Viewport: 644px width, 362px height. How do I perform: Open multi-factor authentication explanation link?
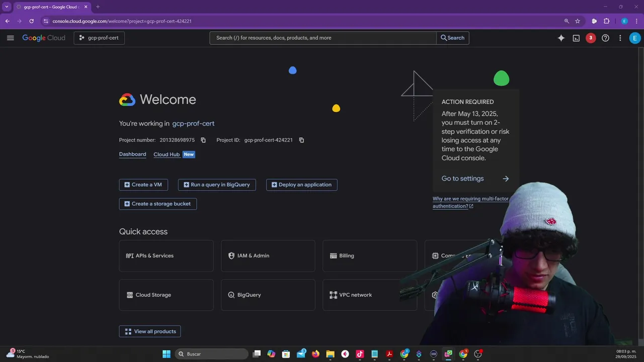[x=470, y=202]
